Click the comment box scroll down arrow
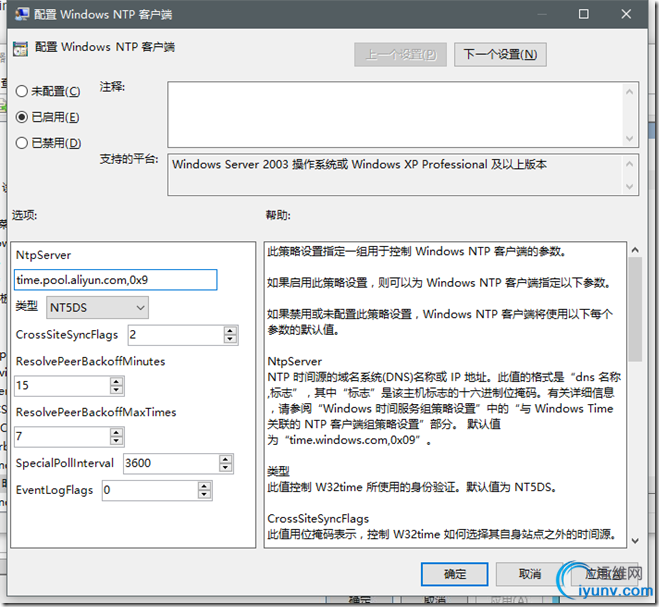 [x=629, y=138]
